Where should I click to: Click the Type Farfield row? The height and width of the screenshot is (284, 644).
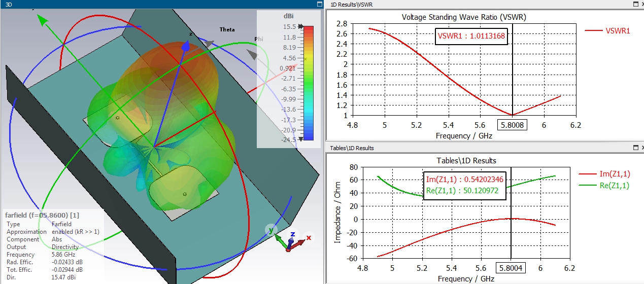(x=40, y=224)
